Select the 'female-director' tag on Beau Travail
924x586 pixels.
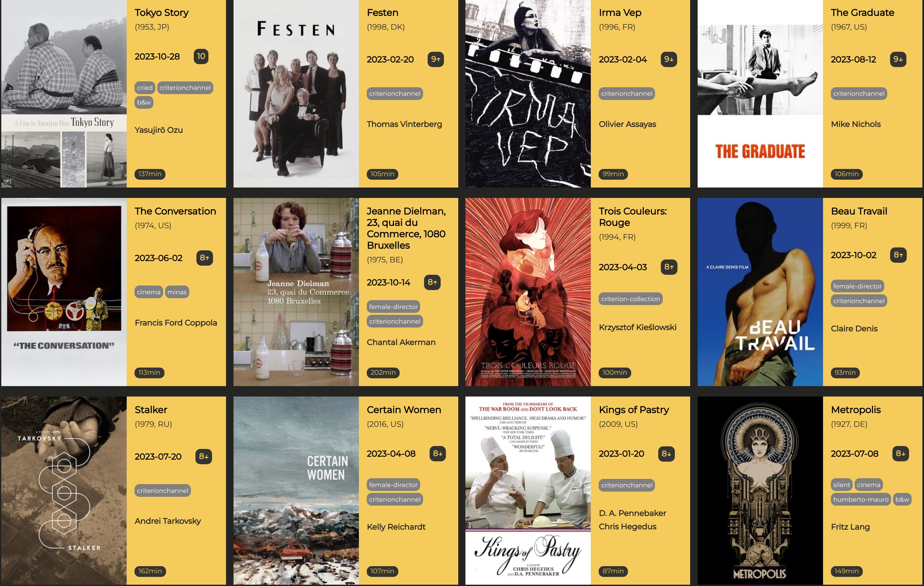[x=857, y=286]
